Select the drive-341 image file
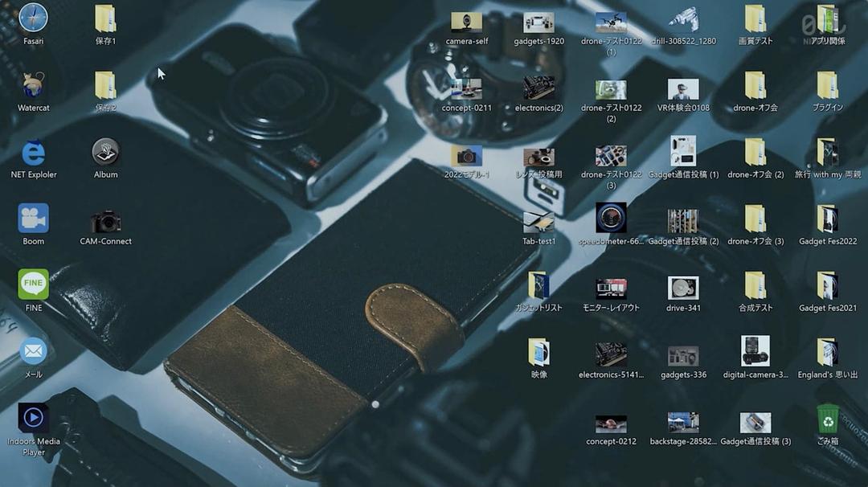 [x=683, y=288]
